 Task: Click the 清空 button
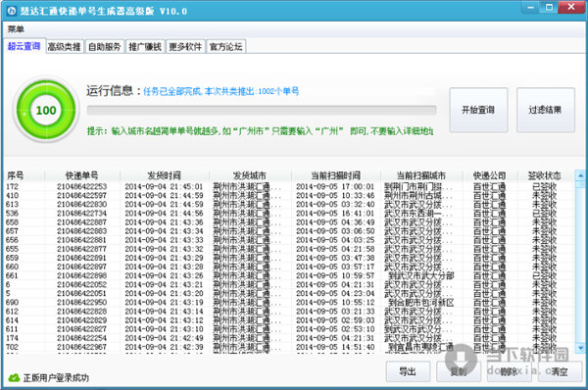(560, 371)
